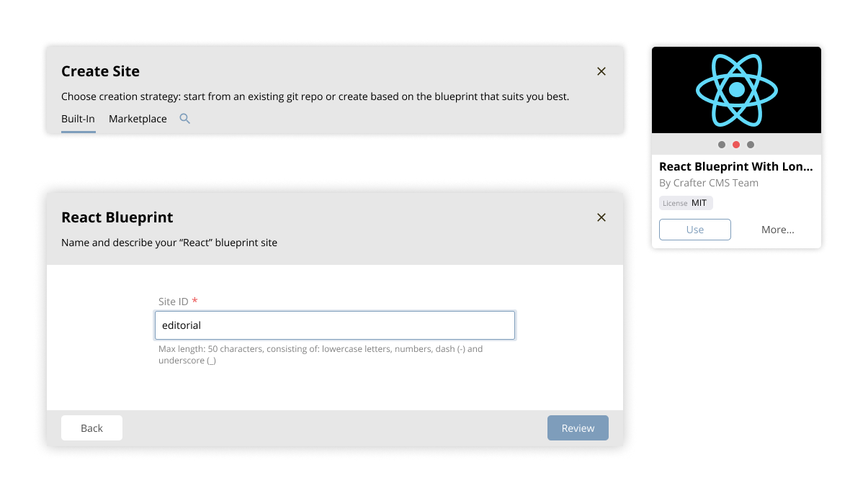Open the blueprint search icon
The height and width of the screenshot is (493, 868).
tap(184, 118)
